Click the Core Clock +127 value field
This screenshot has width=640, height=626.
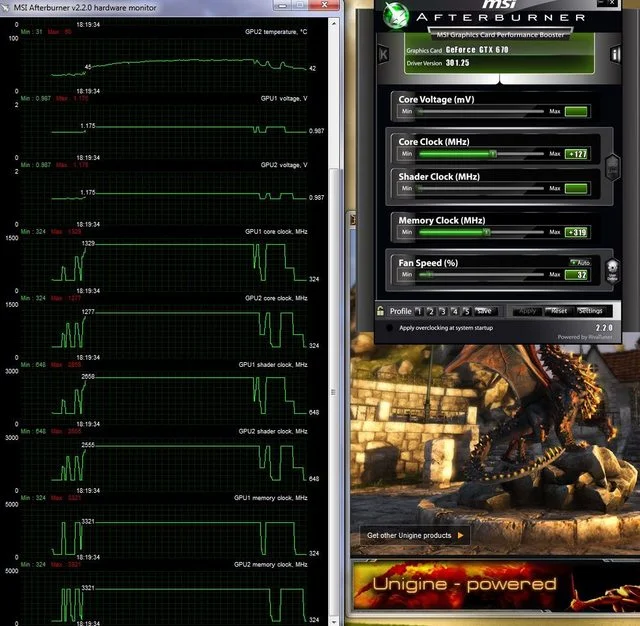coord(576,154)
